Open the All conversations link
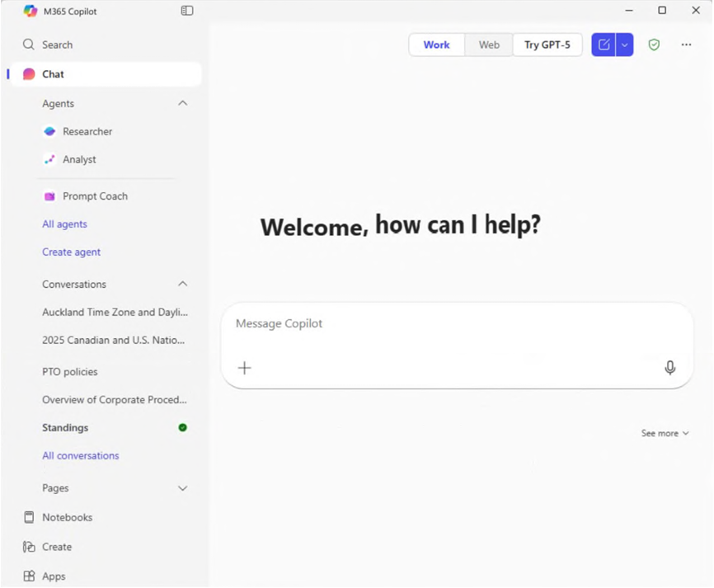Screen dimensions: 714x588 pos(81,455)
